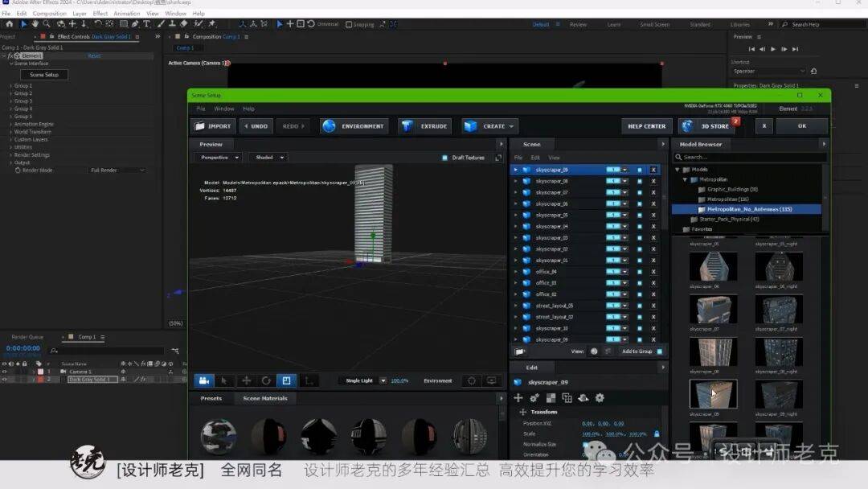The width and height of the screenshot is (868, 489).
Task: Open the Shaded display mode dropdown
Action: (269, 158)
